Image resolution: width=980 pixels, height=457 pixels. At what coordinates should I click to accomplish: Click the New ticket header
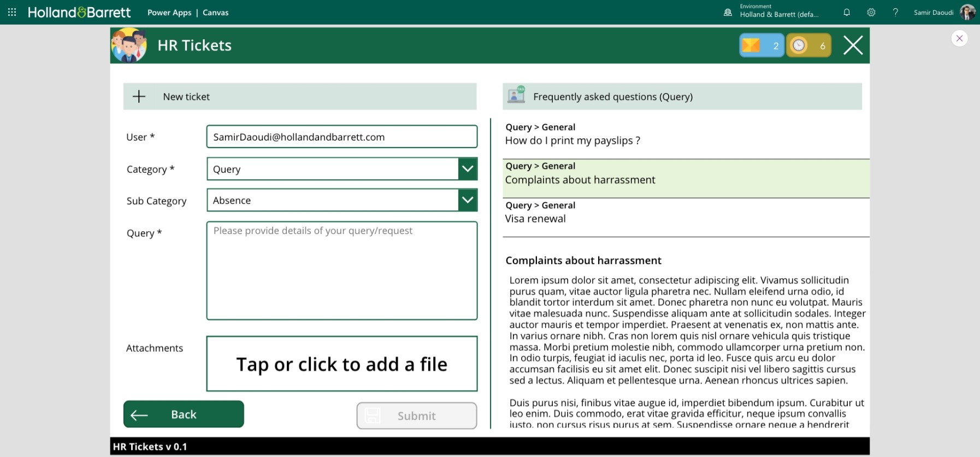(x=300, y=97)
